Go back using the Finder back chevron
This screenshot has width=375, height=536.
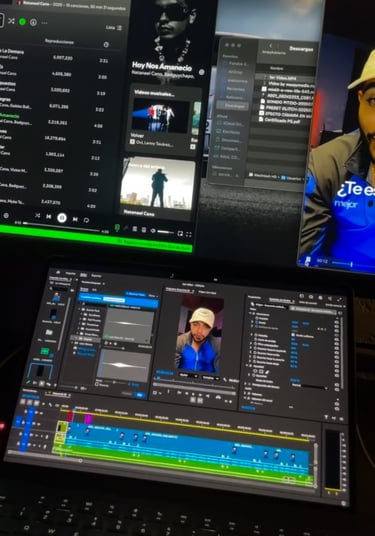pos(270,45)
